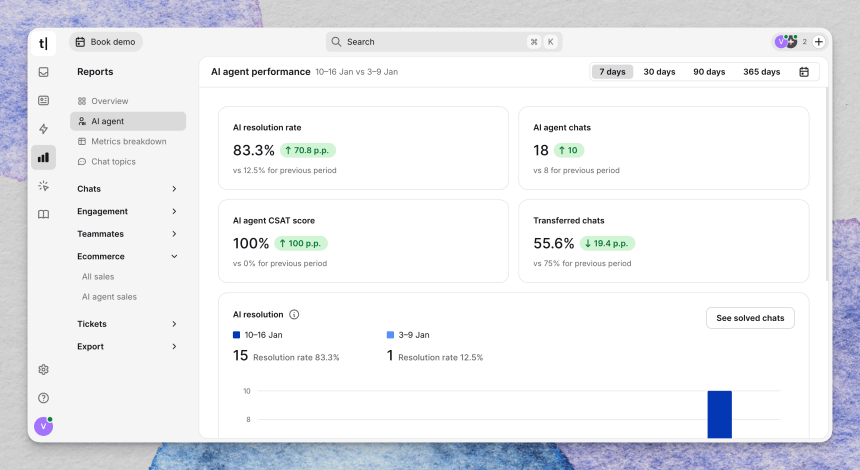860x470 pixels.
Task: Select the 7 days range tab
Action: pos(612,72)
